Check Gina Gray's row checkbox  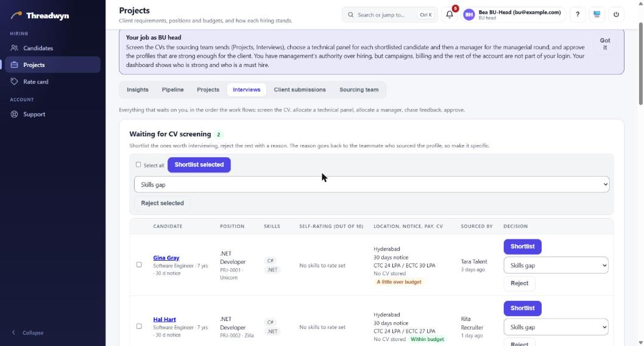[x=139, y=265]
